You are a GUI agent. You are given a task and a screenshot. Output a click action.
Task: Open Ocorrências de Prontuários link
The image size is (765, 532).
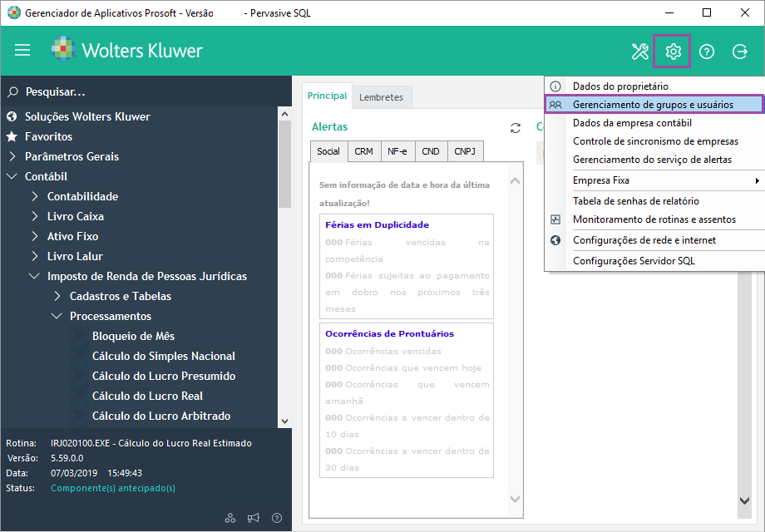[x=389, y=333]
